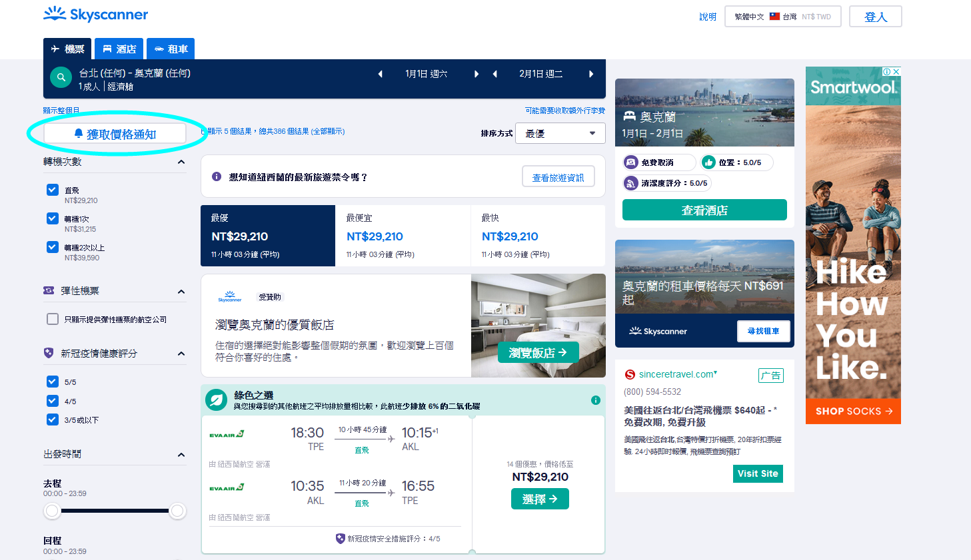
Task: Go to next return date arrow
Action: (591, 74)
